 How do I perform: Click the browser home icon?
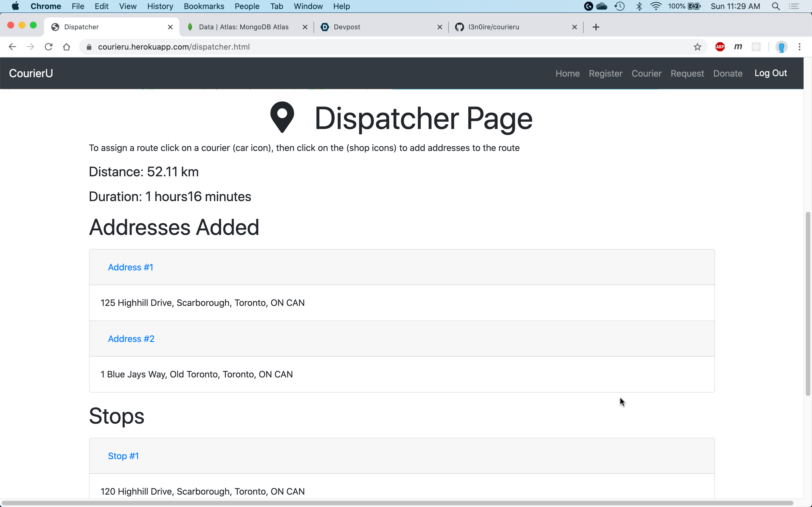tap(67, 47)
